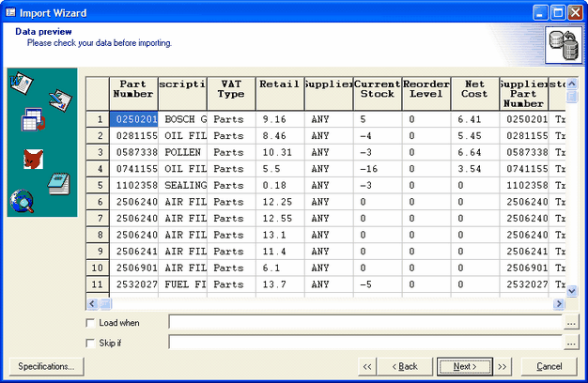Close the Import Wizard window
The image size is (588, 383).
tap(575, 13)
